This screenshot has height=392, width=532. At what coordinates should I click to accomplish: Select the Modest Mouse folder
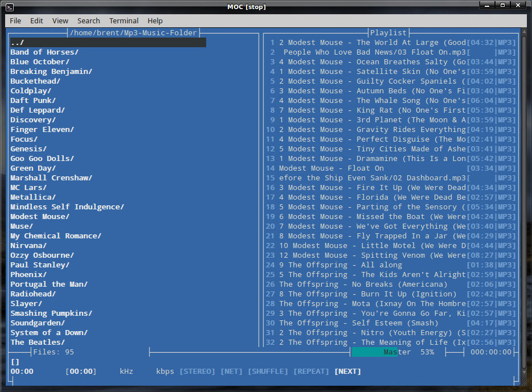[40, 217]
